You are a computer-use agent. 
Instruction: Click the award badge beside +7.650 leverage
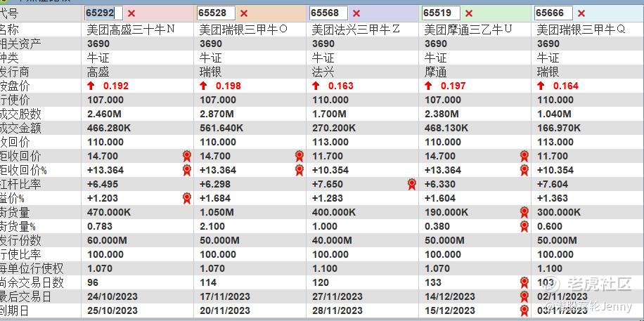point(412,184)
